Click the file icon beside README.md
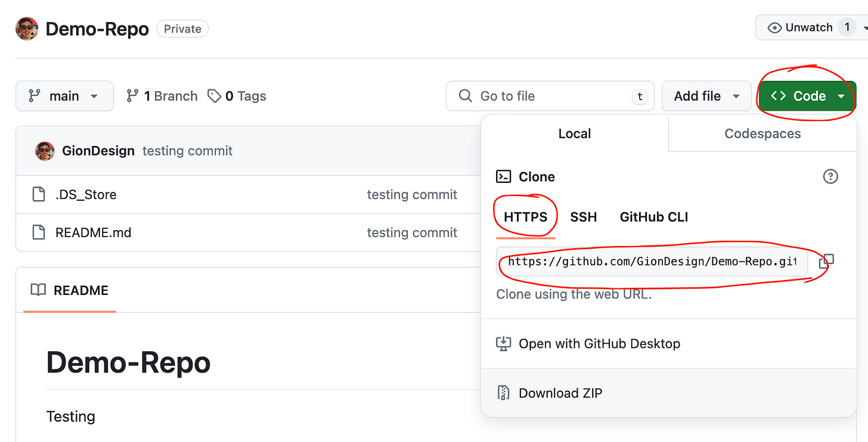 click(x=39, y=232)
